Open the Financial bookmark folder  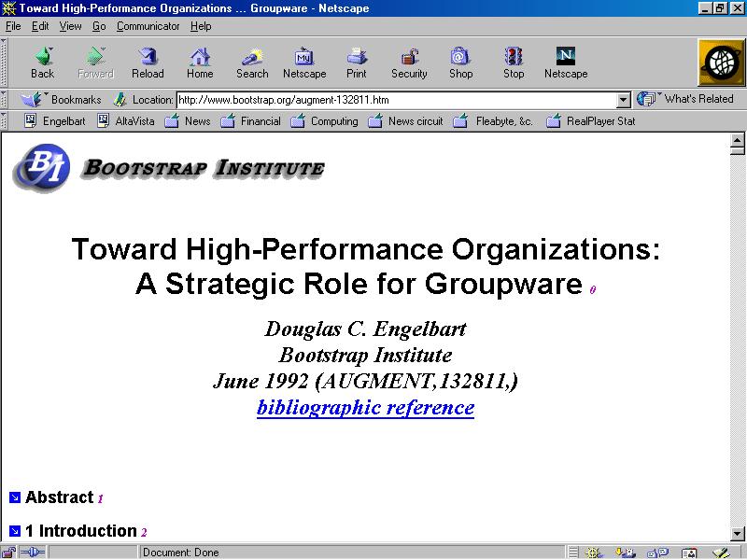250,121
